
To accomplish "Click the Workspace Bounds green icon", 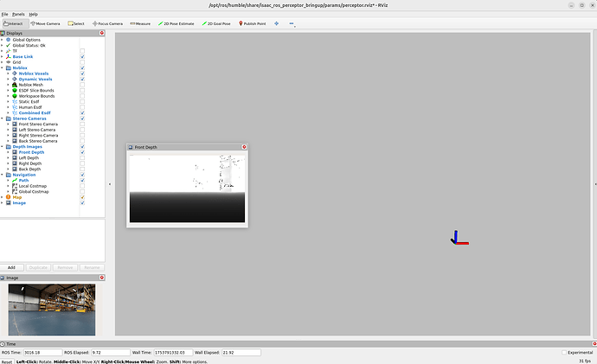I will click(15, 96).
